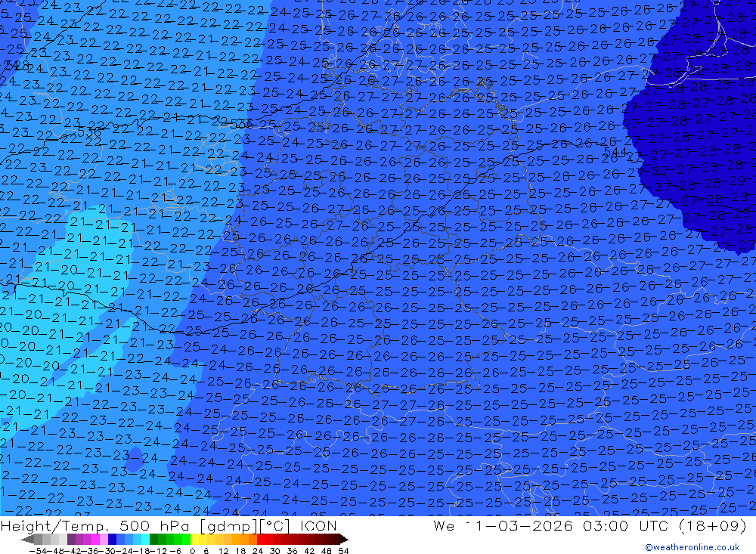Click the '[°C]' unit label
This screenshot has height=554, width=756.
275,526
